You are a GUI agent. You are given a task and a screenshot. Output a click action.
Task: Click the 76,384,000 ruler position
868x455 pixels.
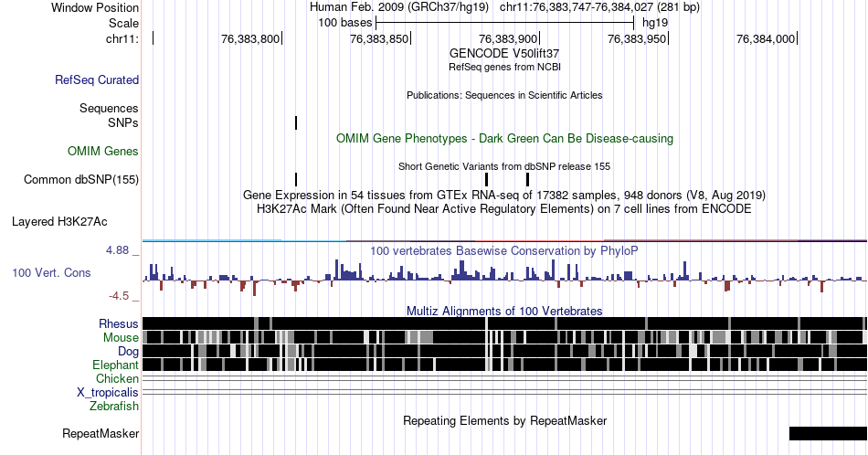767,38
